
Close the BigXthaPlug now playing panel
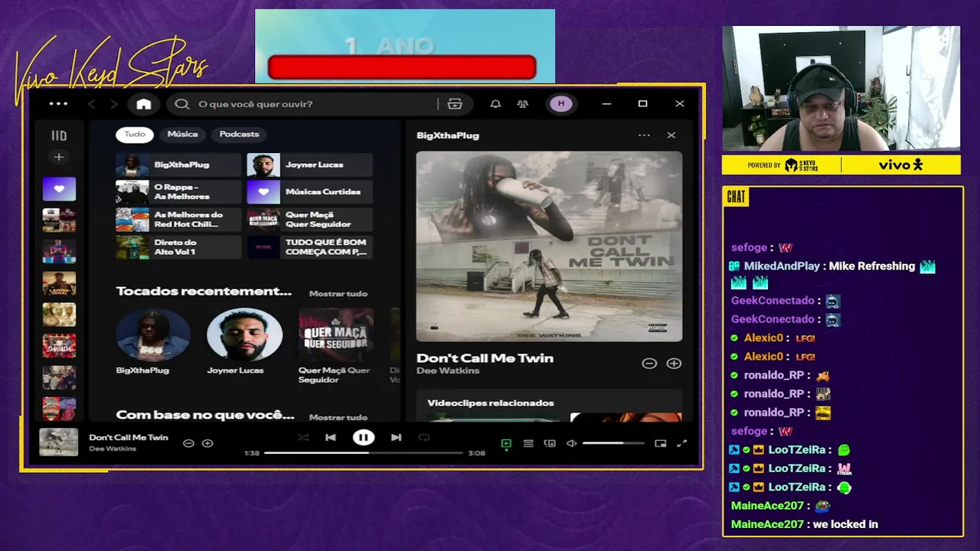[x=671, y=135]
